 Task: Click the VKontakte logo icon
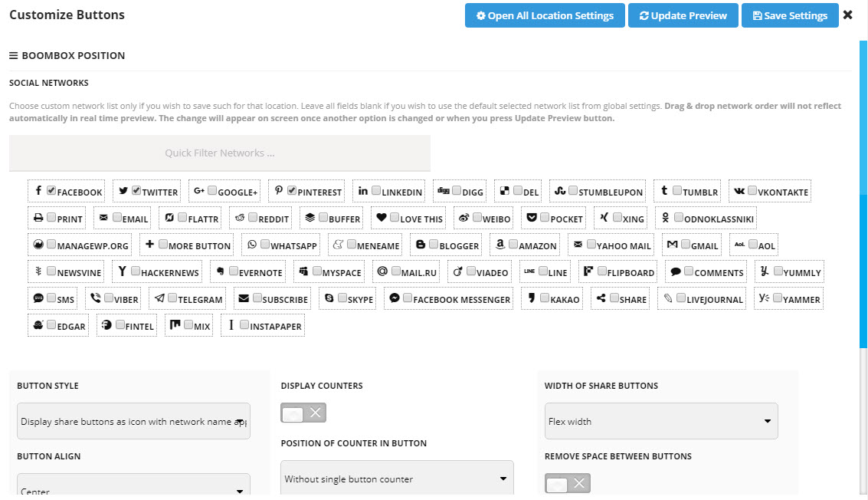point(739,191)
